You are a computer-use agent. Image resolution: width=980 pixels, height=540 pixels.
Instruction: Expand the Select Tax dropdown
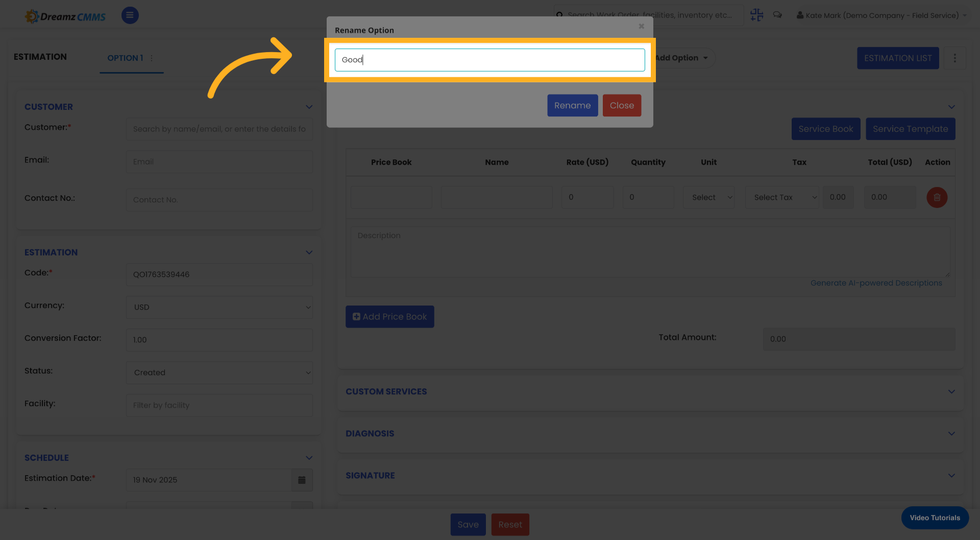tap(781, 197)
